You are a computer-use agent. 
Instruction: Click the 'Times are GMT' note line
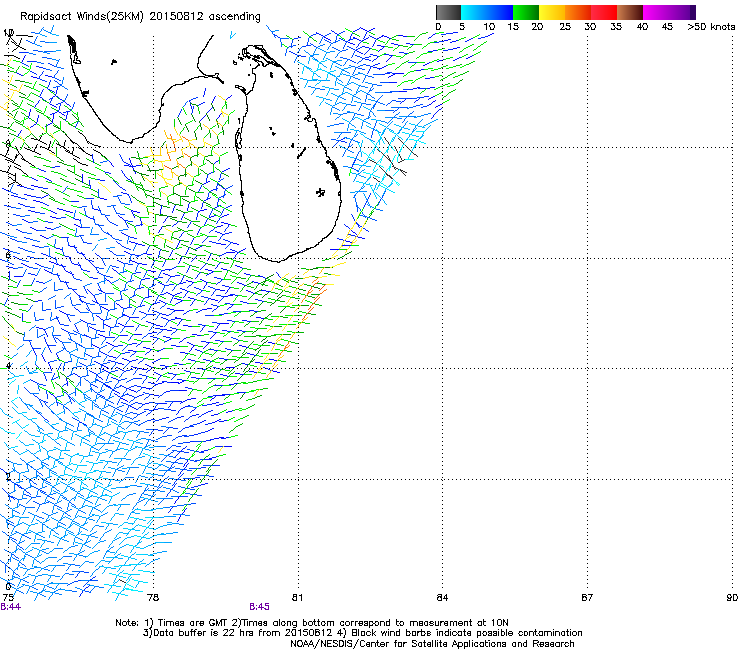pyautogui.click(x=312, y=623)
